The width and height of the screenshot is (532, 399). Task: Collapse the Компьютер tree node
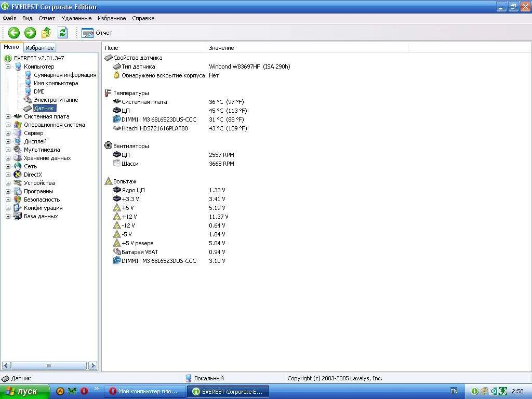click(8, 66)
